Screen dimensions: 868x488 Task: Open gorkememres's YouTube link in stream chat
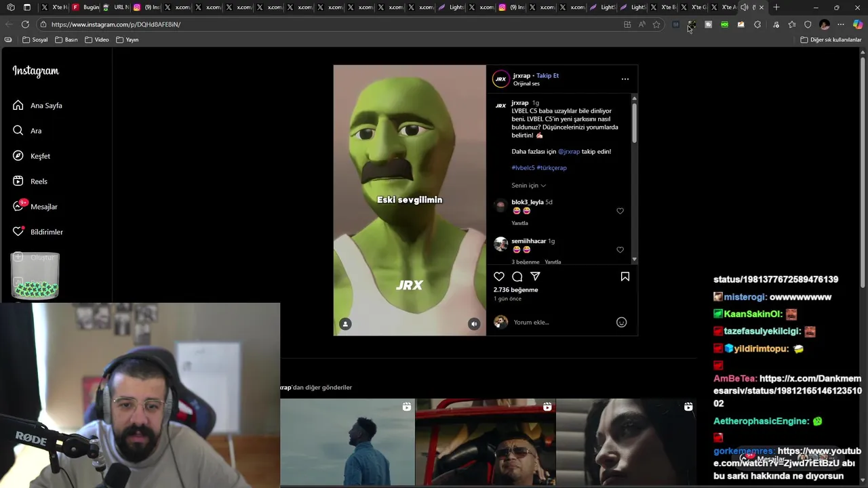coord(787,457)
